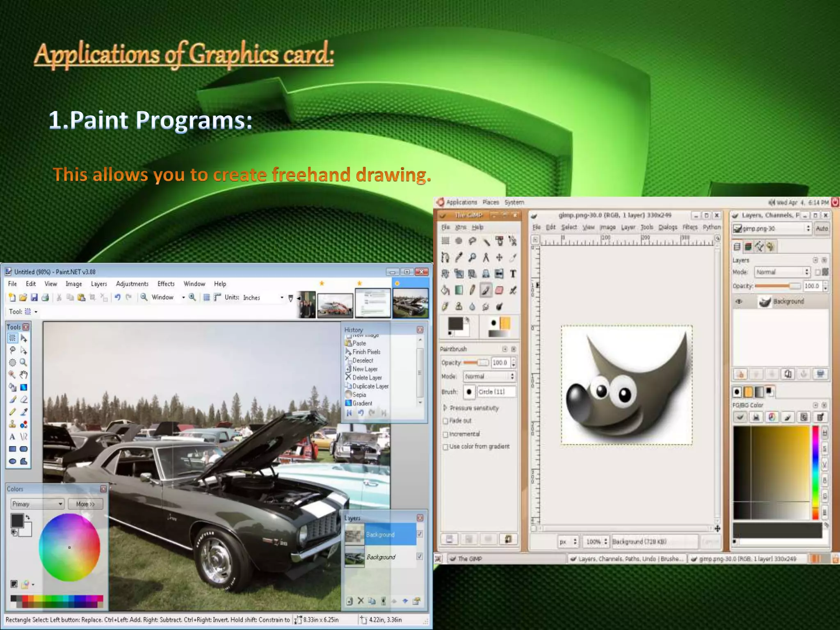Choose the Text tool in Paint.NET toolbox
This screenshot has height=630, width=840.
(12, 437)
